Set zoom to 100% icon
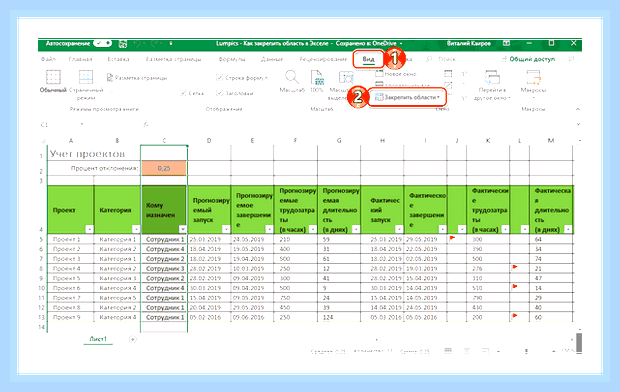The height and width of the screenshot is (392, 620). pyautogui.click(x=317, y=78)
